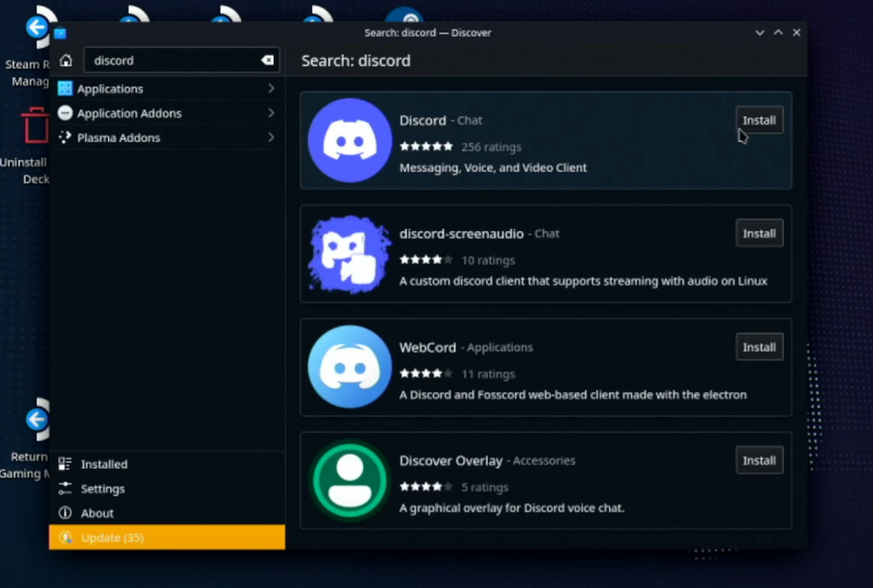Click the discord search field
The image size is (873, 588).
tap(181, 60)
